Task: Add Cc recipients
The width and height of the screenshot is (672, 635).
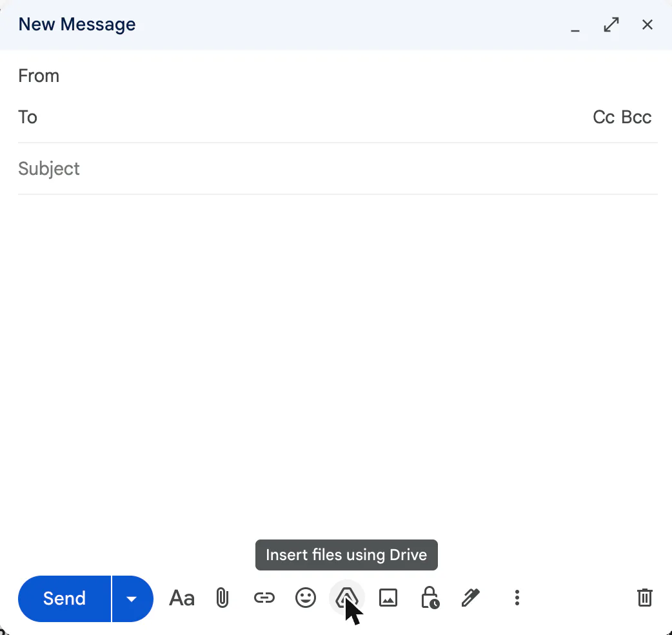Action: [x=604, y=117]
